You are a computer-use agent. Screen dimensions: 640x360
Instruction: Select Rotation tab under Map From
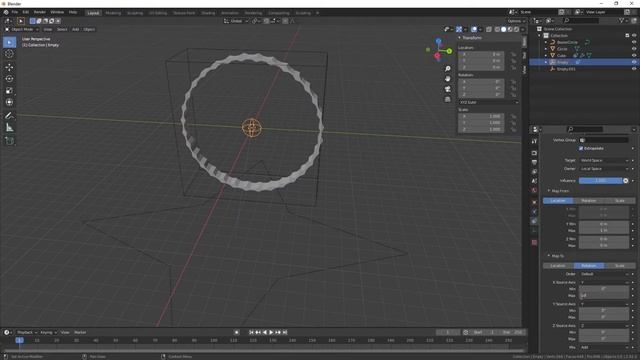click(589, 201)
